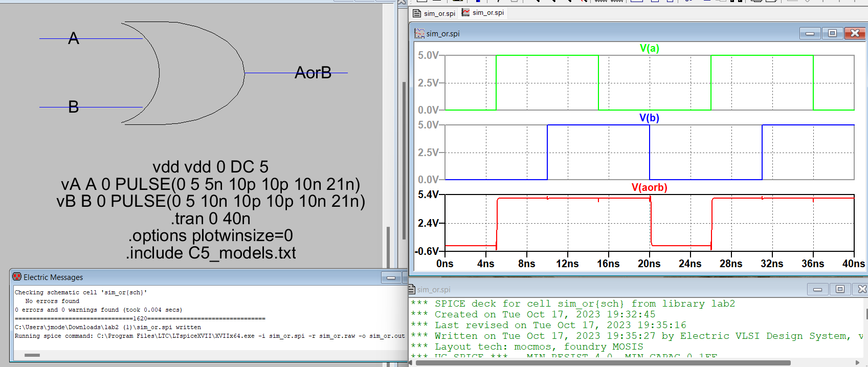Select the AorB output export label

[313, 73]
